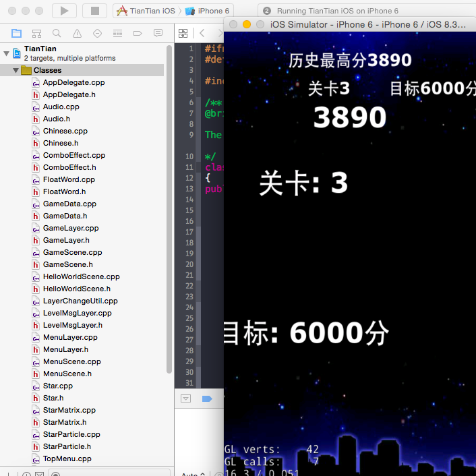476x476 pixels.
Task: Run the project with the Play button
Action: 64,11
